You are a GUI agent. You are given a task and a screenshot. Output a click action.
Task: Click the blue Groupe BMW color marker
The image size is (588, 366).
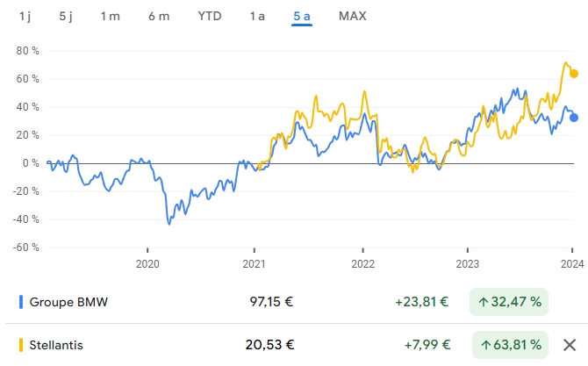click(20, 302)
